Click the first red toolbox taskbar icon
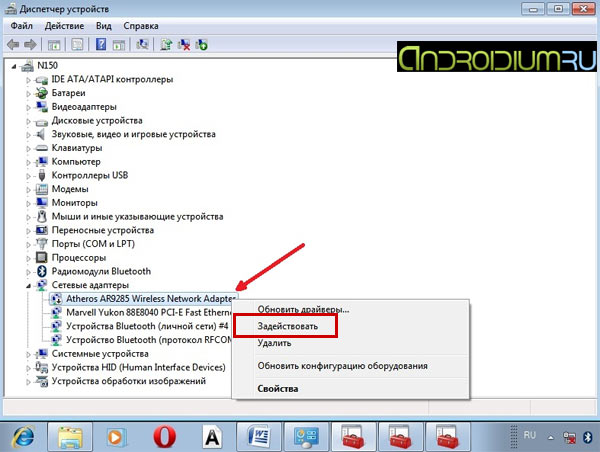 click(x=353, y=436)
